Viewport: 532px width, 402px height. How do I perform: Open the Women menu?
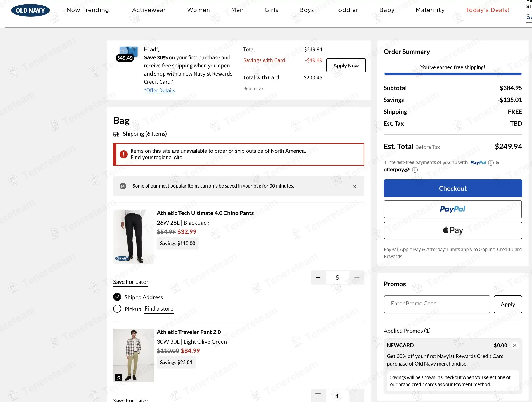coord(198,10)
